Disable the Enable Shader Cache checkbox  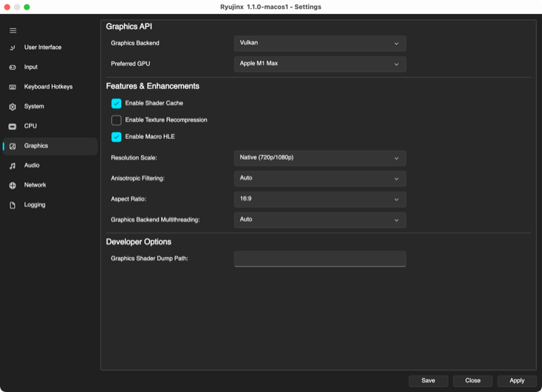117,103
